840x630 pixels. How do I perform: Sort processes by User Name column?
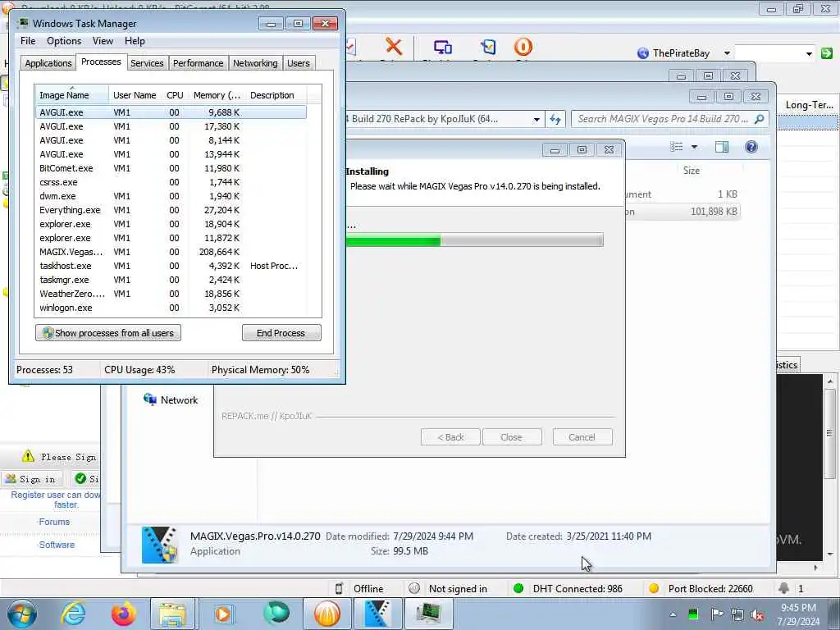[x=135, y=95]
